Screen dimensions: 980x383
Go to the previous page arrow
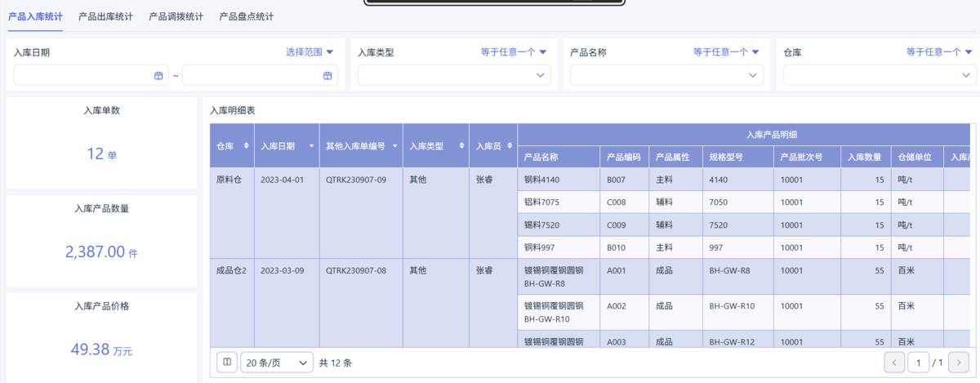tap(894, 362)
